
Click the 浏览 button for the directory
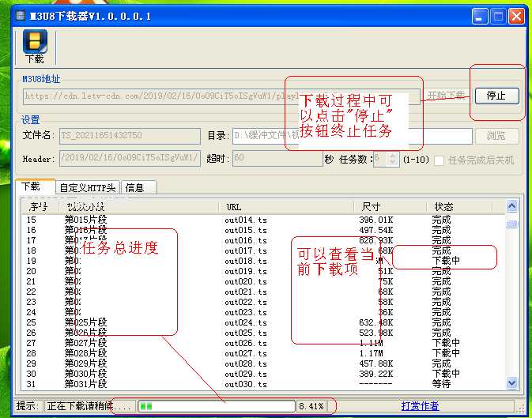[x=497, y=137]
